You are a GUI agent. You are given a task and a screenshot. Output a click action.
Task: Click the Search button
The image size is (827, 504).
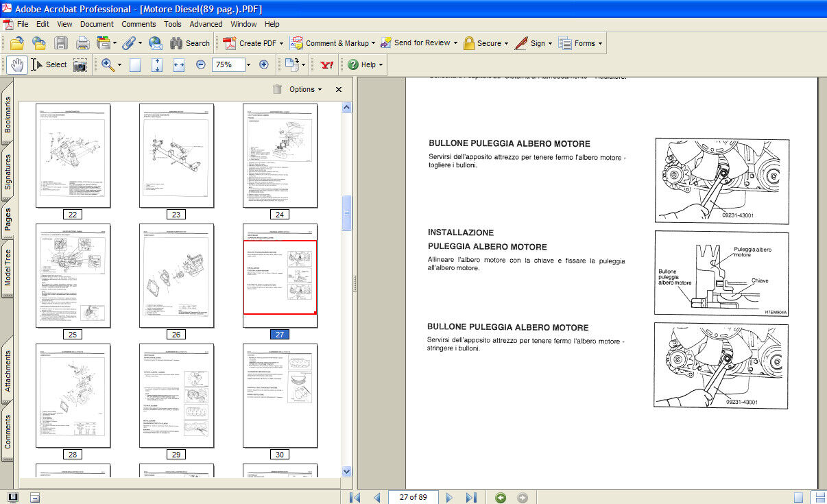point(190,43)
